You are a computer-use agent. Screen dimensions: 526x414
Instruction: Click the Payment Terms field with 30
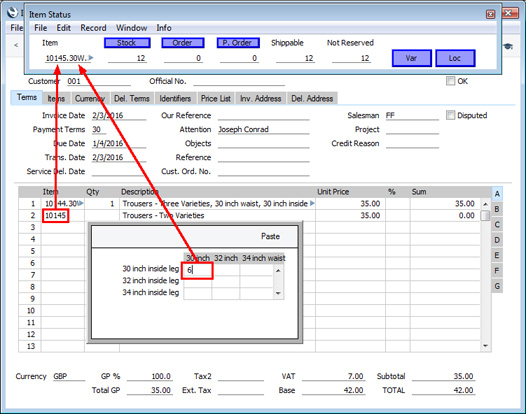pyautogui.click(x=99, y=130)
